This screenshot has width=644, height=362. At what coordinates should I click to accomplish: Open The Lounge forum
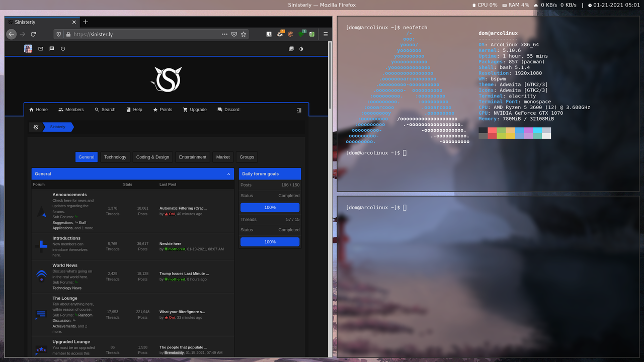65,298
